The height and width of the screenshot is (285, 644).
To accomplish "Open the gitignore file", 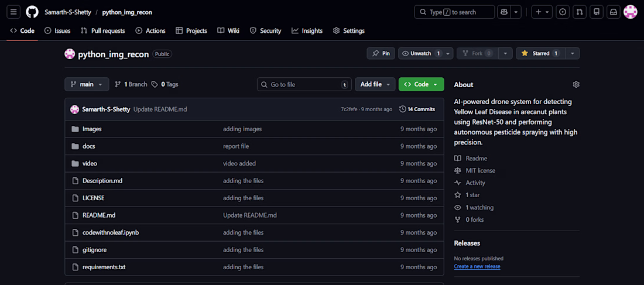I will pyautogui.click(x=94, y=250).
